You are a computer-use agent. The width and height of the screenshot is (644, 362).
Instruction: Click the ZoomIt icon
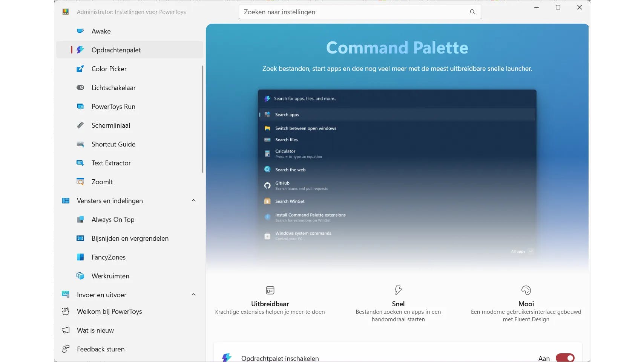point(80,182)
